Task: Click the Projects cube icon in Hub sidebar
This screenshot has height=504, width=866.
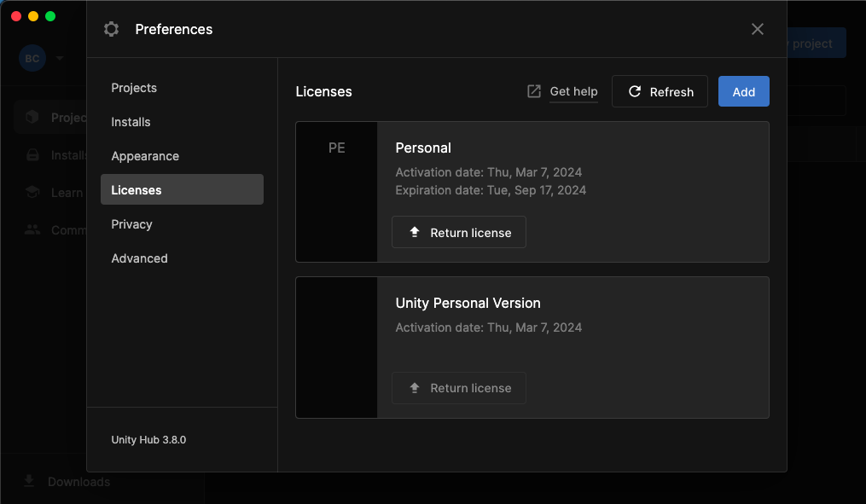Action: click(32, 117)
